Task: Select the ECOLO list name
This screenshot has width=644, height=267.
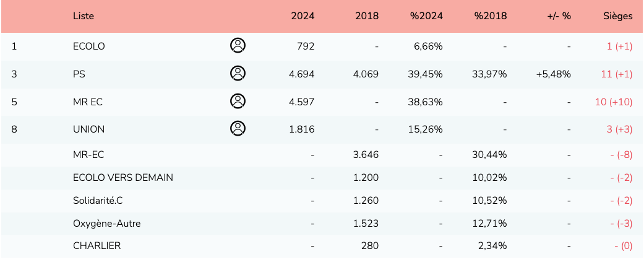Action: [89, 46]
